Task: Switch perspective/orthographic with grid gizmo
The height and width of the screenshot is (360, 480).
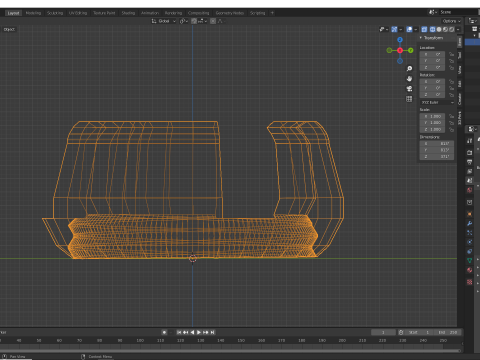Action: point(409,99)
